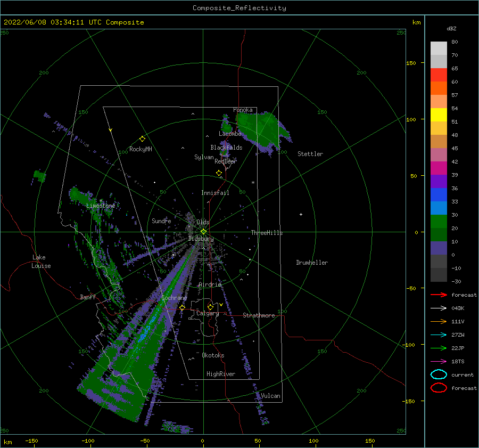Click the Calgary city label
The image size is (479, 448).
click(x=208, y=313)
